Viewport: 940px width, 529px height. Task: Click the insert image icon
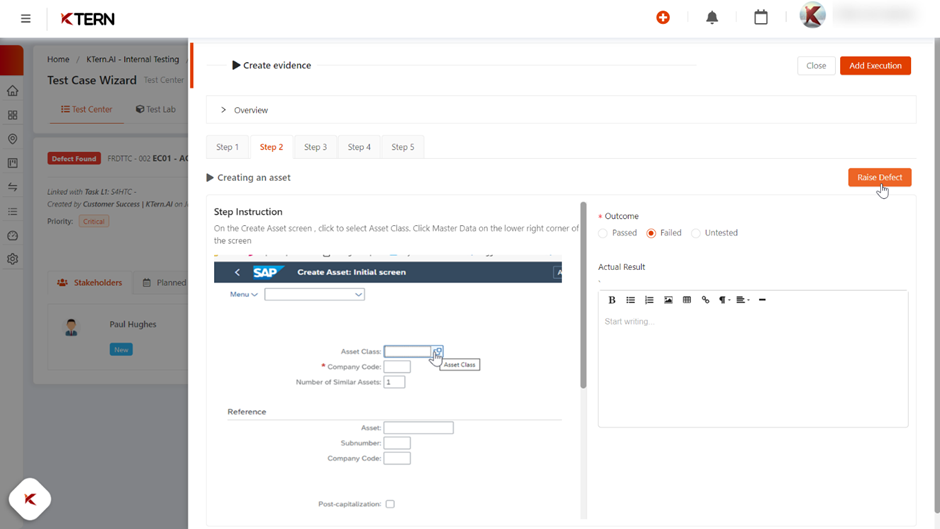click(x=668, y=300)
